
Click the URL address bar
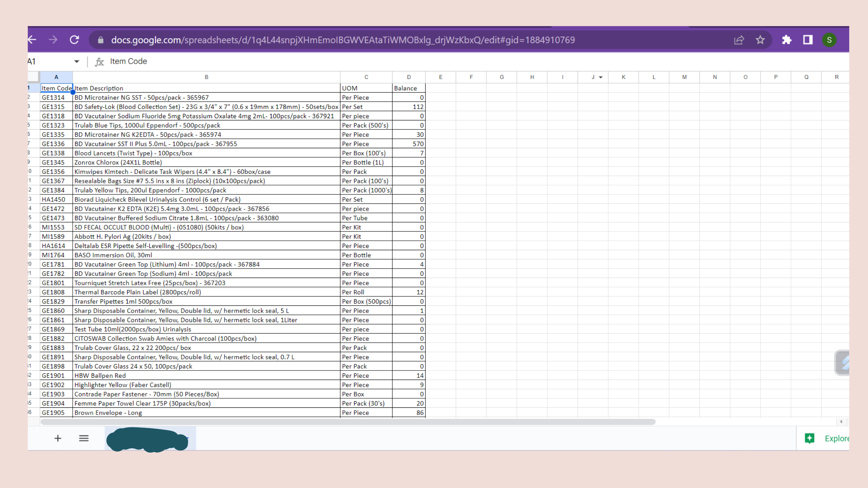click(x=342, y=40)
